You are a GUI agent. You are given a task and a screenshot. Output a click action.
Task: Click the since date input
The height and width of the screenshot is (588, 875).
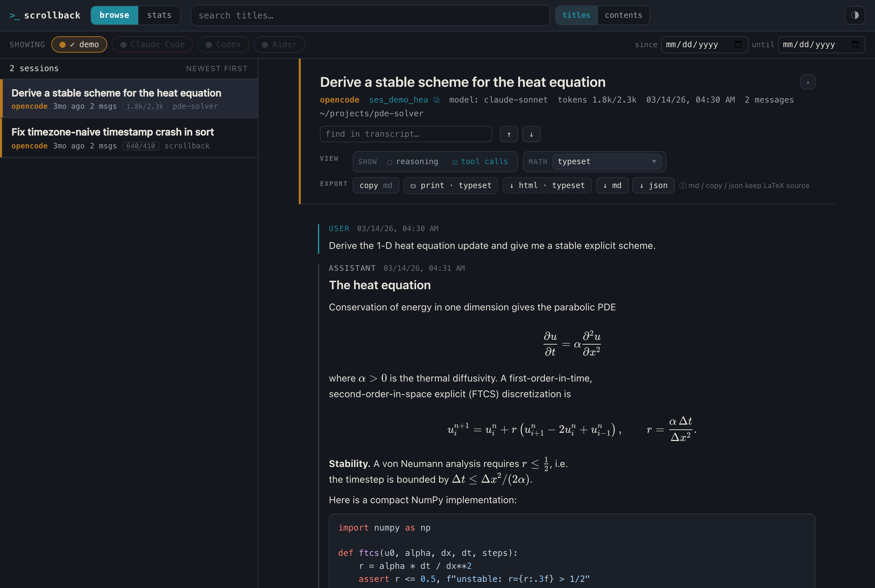[x=704, y=45]
